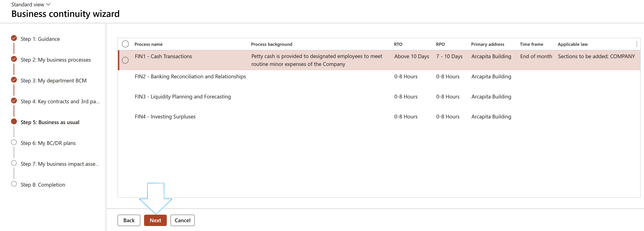Screen dimensions: 644x231
Task: Select the FIN1 Cash Transactions row radio
Action: (x=125, y=60)
